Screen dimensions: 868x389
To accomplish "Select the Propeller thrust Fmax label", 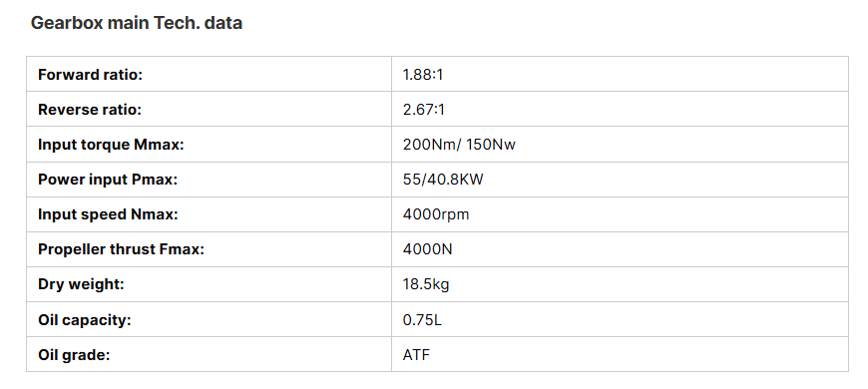I will coord(121,249).
